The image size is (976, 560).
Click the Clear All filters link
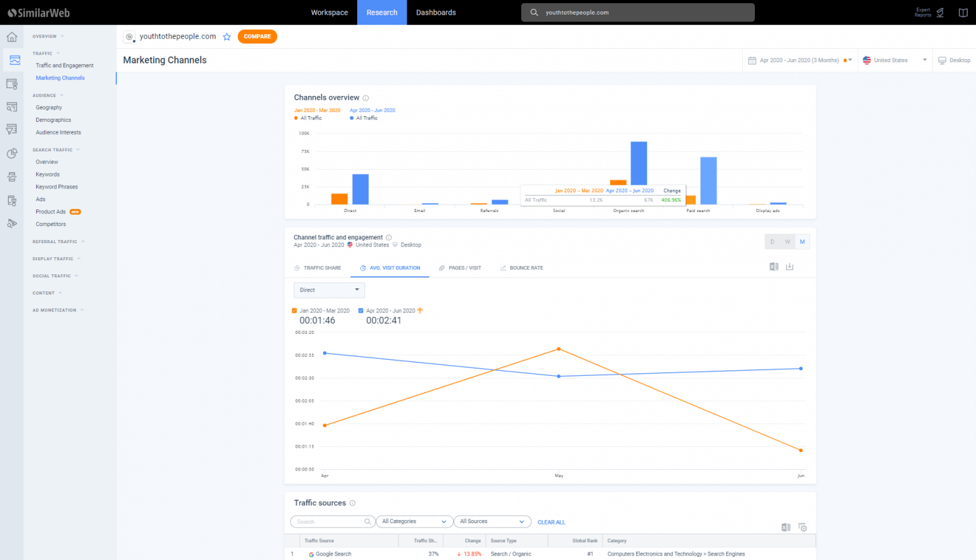[551, 523]
